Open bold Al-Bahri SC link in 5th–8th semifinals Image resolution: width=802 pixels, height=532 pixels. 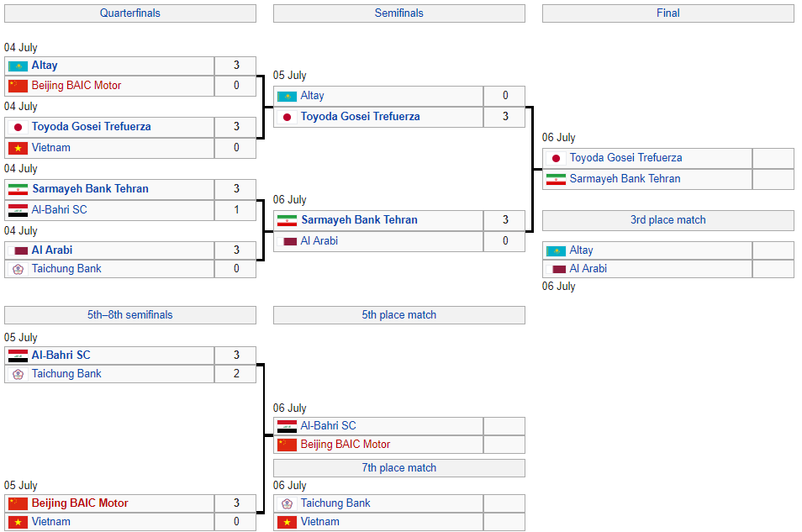[61, 355]
